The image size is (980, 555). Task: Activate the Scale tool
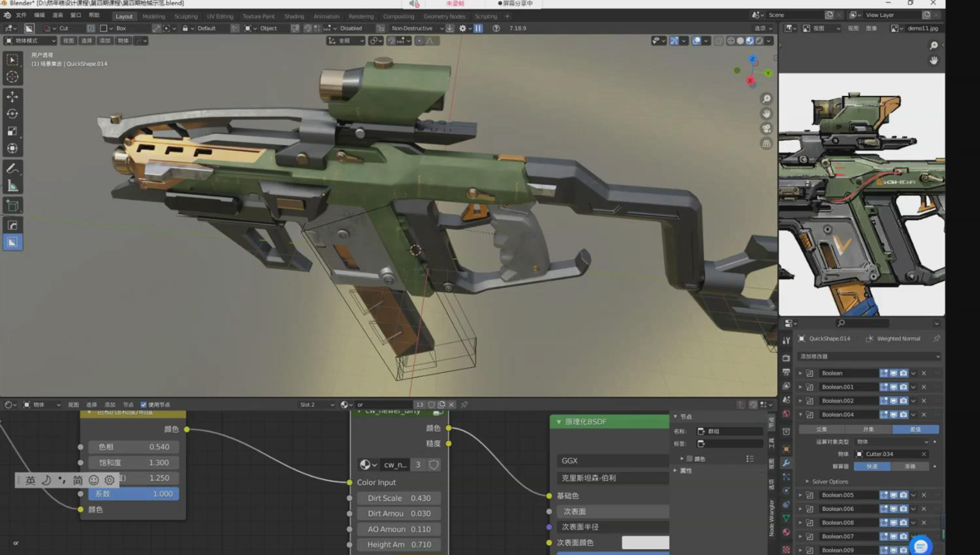pyautogui.click(x=12, y=131)
